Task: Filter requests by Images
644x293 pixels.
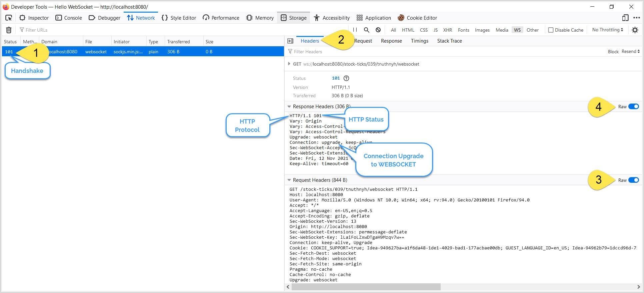Action: point(482,30)
